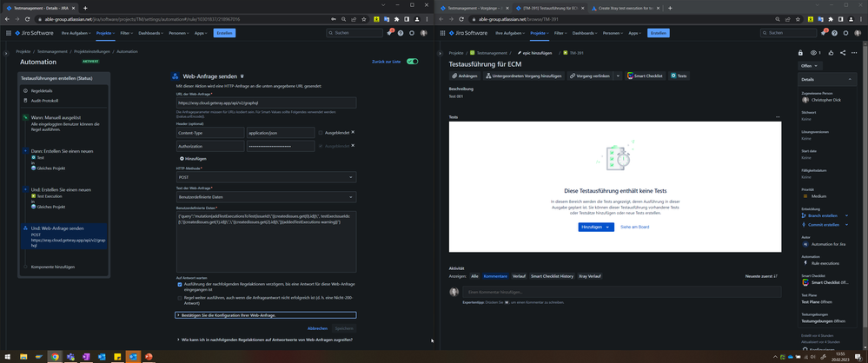Screen dimensions: 868x363
Task: Expand the left sidebar in Automation window
Action: coord(5,53)
